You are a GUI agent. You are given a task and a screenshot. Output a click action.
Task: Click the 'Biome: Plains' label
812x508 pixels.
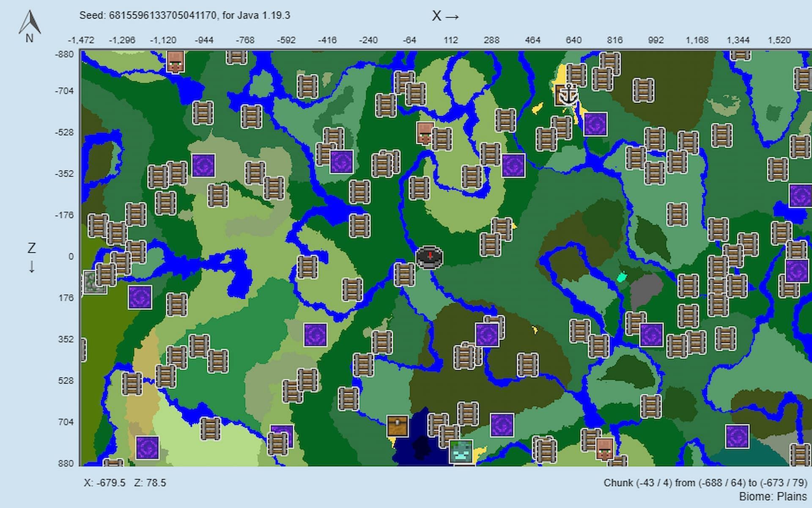773,497
